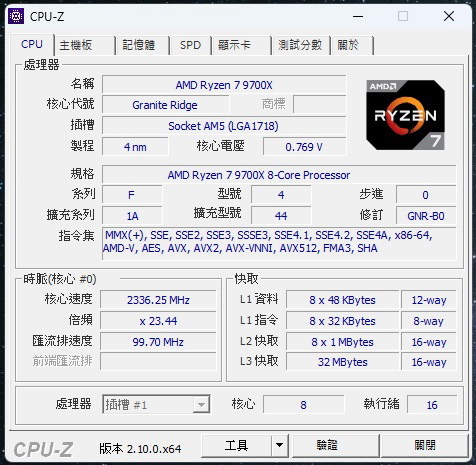
Task: Click the empty 商標 field
Action: (320, 105)
